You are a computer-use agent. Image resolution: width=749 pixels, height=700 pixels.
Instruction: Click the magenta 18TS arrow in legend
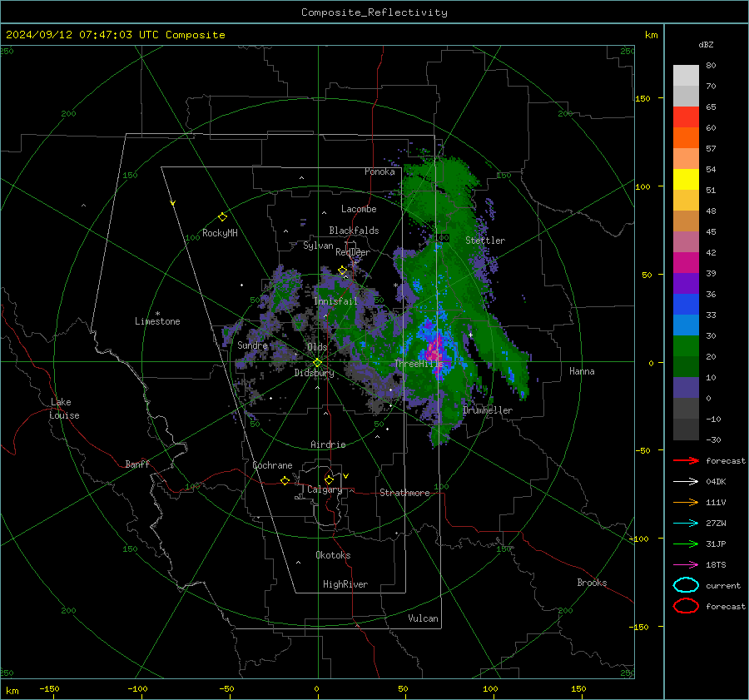coord(686,565)
